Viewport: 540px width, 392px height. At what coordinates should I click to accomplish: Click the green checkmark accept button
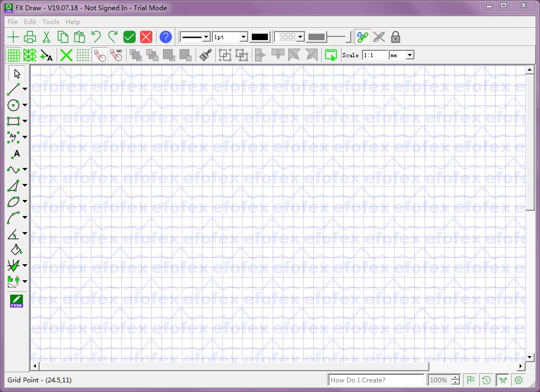tap(129, 37)
